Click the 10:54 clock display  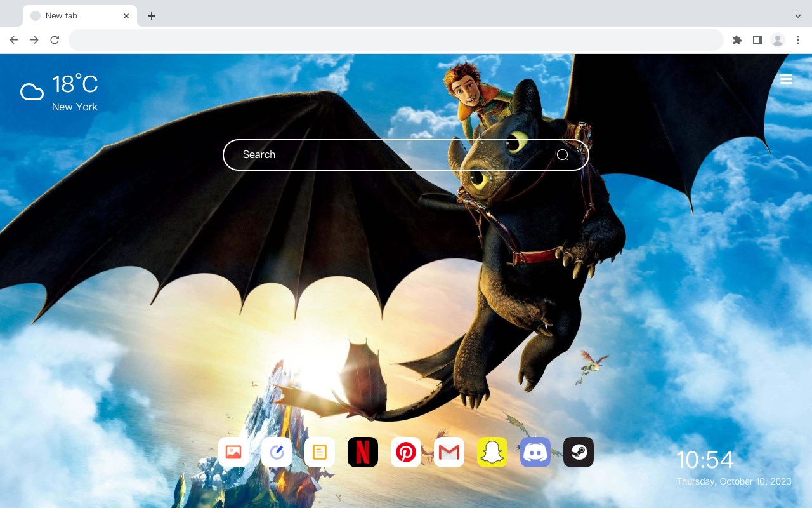point(705,460)
